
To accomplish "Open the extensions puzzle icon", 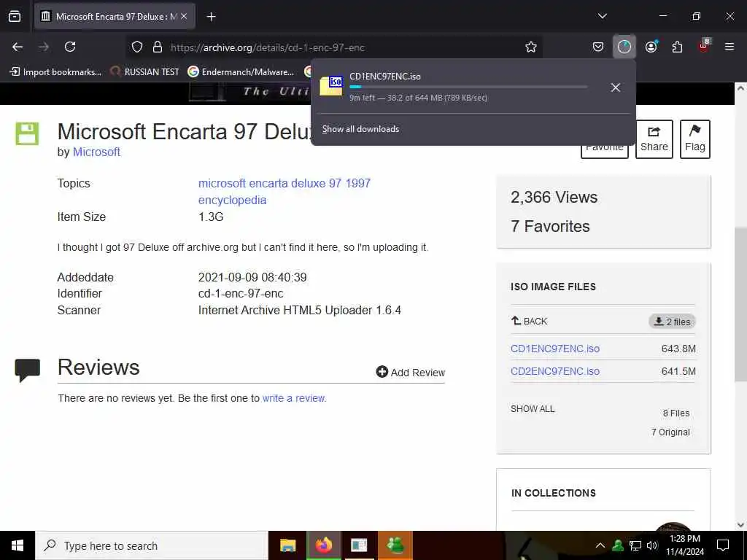I will (677, 47).
